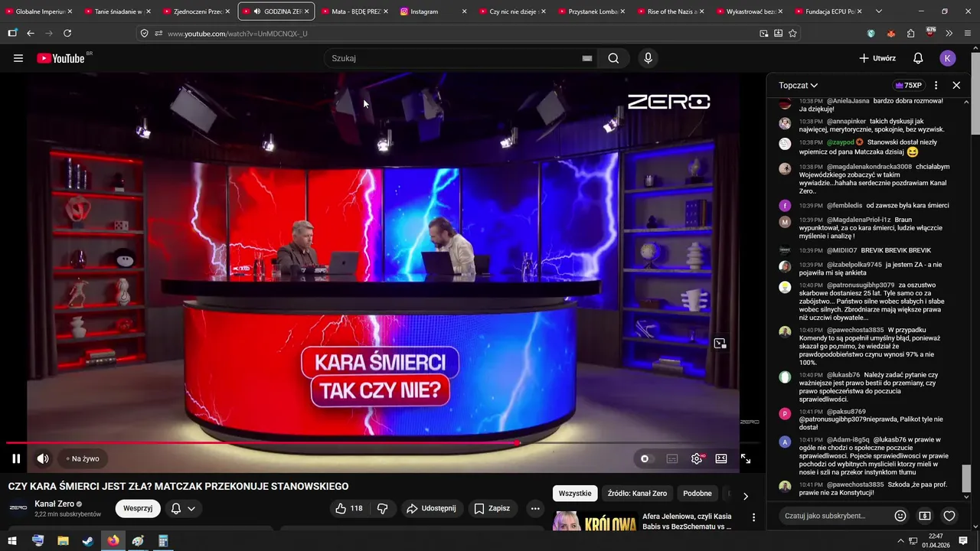
Task: Open Steam from the taskbar
Action: 88,540
